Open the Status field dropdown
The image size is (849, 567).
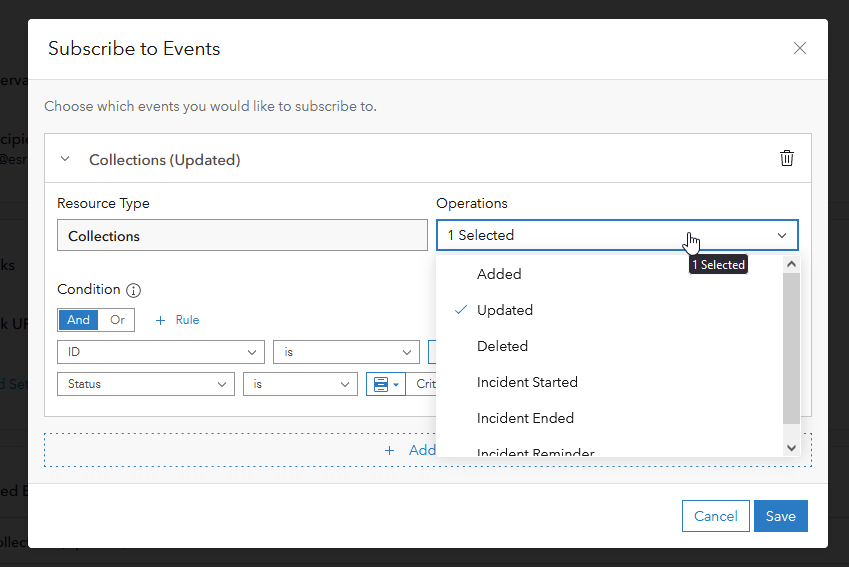[x=146, y=384]
